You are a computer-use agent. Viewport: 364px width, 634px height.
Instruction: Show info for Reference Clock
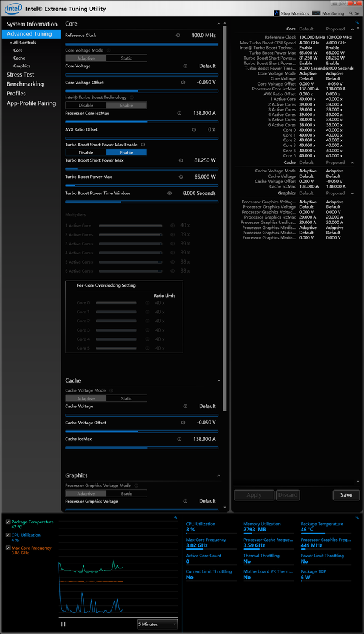pyautogui.click(x=178, y=35)
